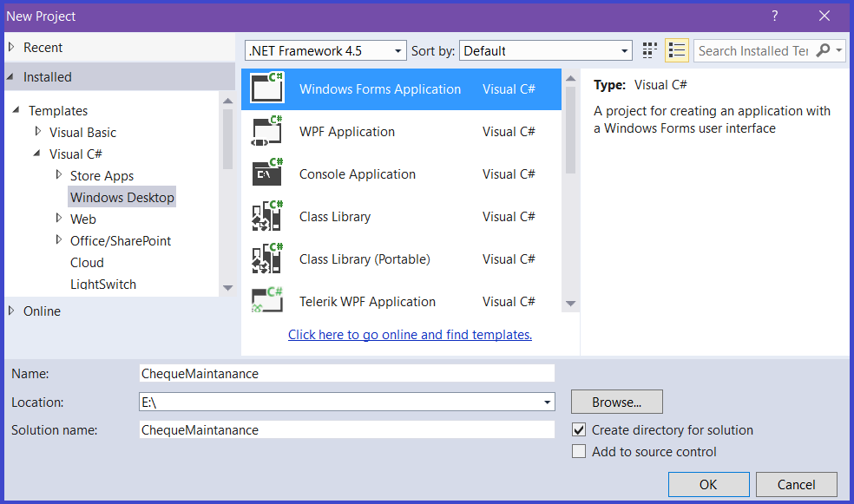Click the search magnifier icon

[x=823, y=50]
